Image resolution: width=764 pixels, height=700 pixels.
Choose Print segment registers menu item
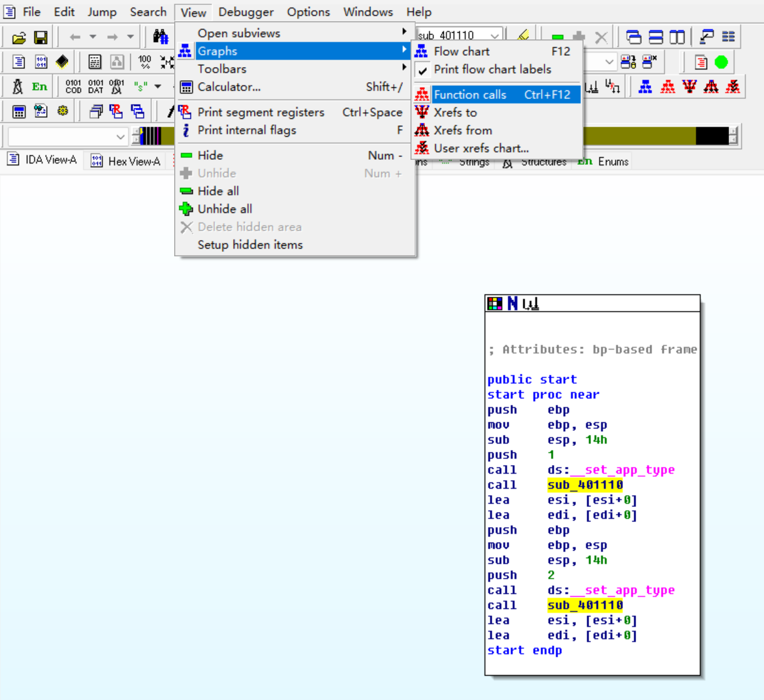(x=295, y=112)
